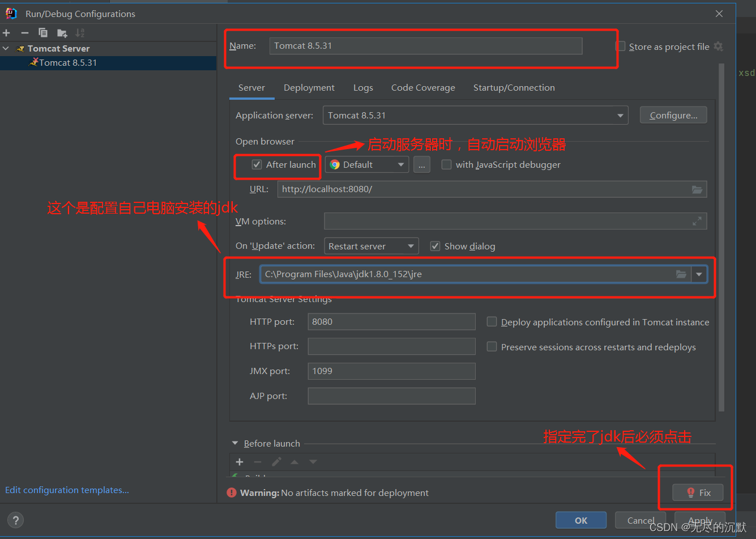
Task: Click the JMX port field
Action: coord(391,371)
